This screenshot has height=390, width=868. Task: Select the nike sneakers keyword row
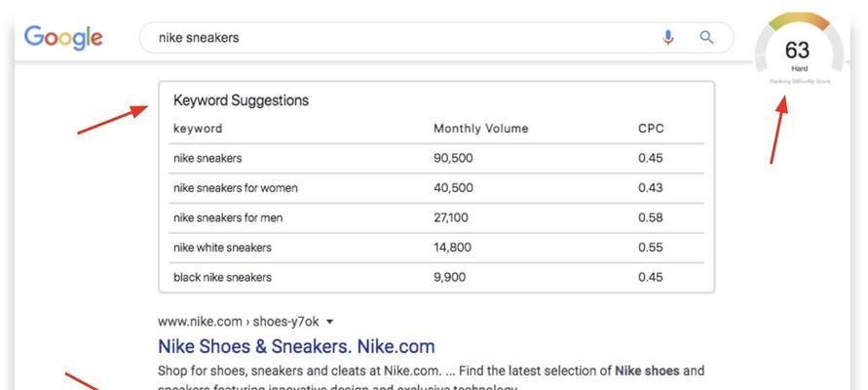pyautogui.click(x=438, y=158)
